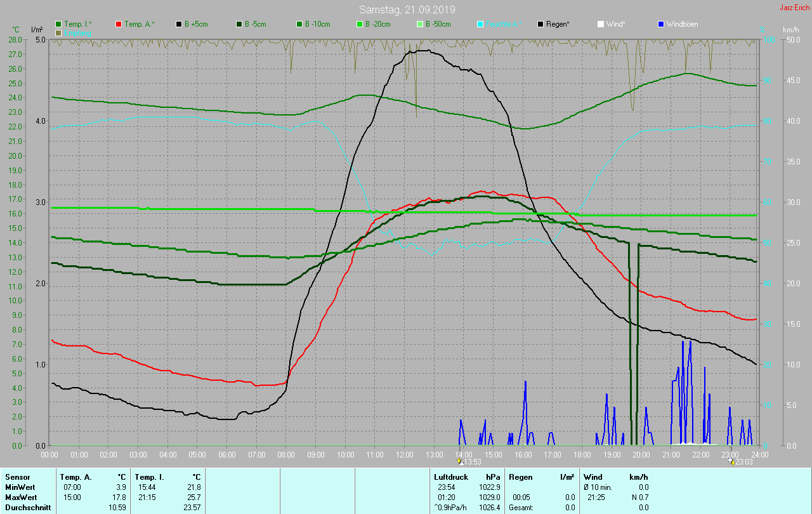Click the Regen header in the table
Viewport: 812px width, 514px height.
pyautogui.click(x=520, y=477)
